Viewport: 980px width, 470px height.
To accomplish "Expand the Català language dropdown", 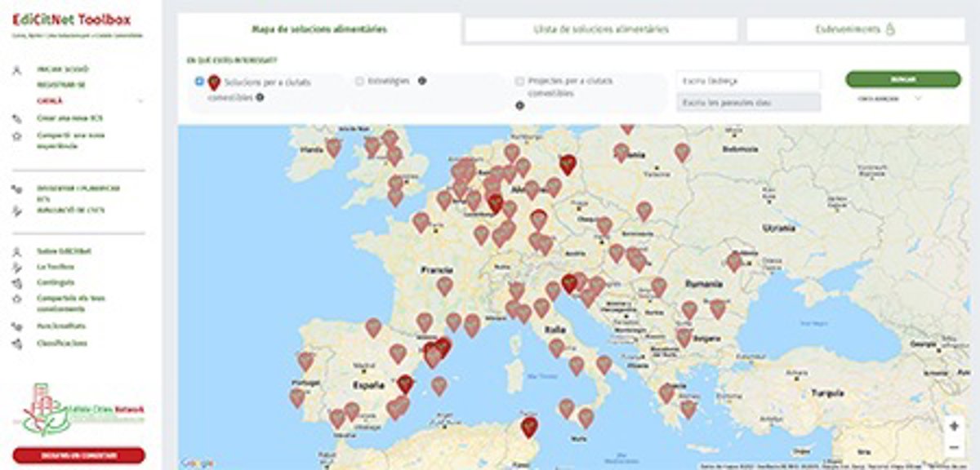I will coord(140,101).
